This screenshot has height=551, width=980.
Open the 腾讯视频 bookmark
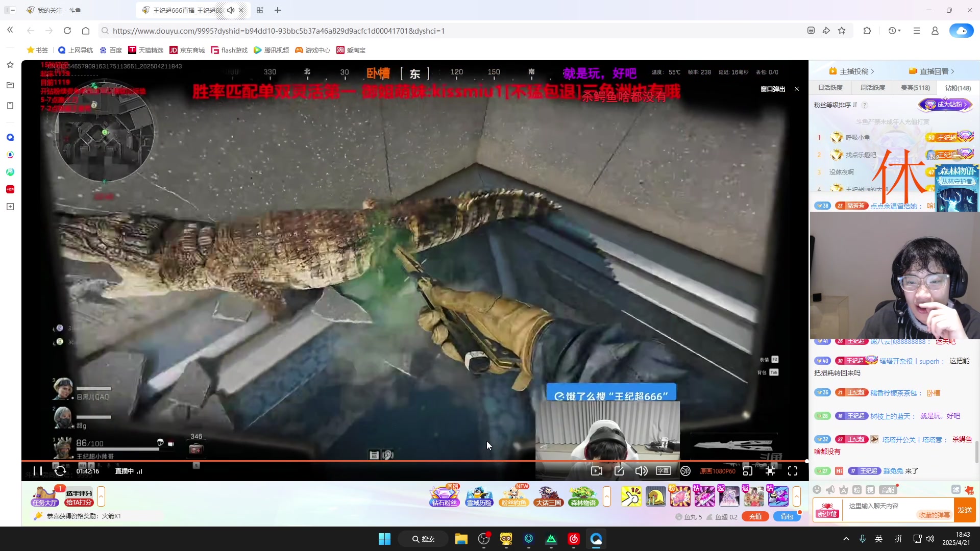click(x=271, y=50)
